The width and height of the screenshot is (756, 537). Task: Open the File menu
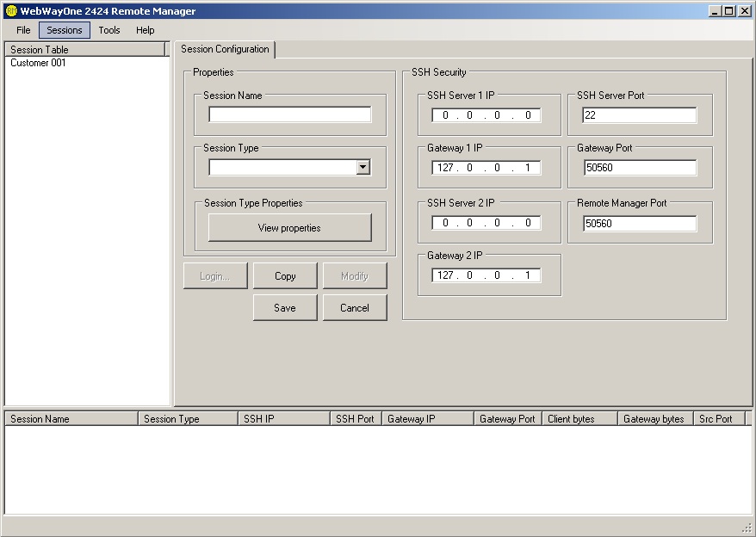(23, 30)
